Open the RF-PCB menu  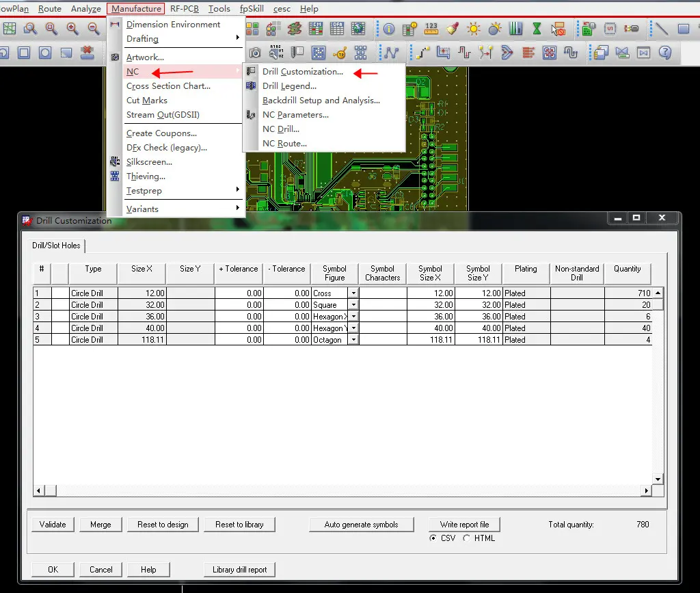click(x=185, y=8)
